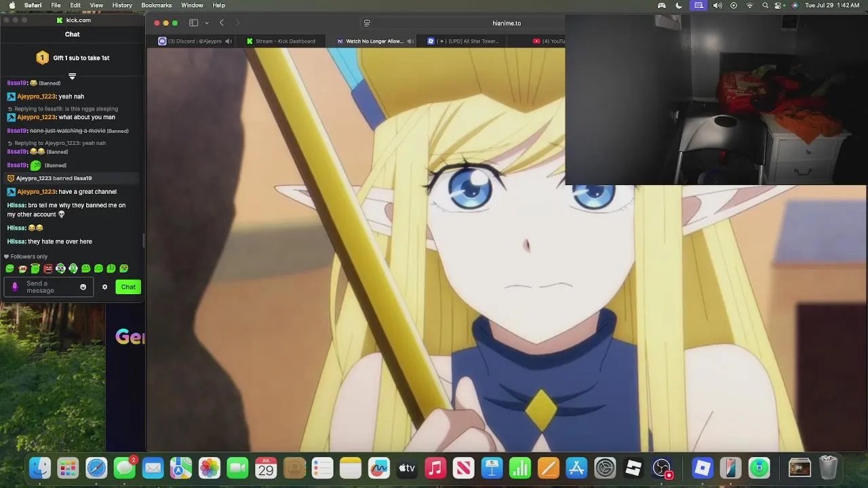Open the App Store in dock
This screenshot has height=488, width=868.
pyautogui.click(x=576, y=468)
